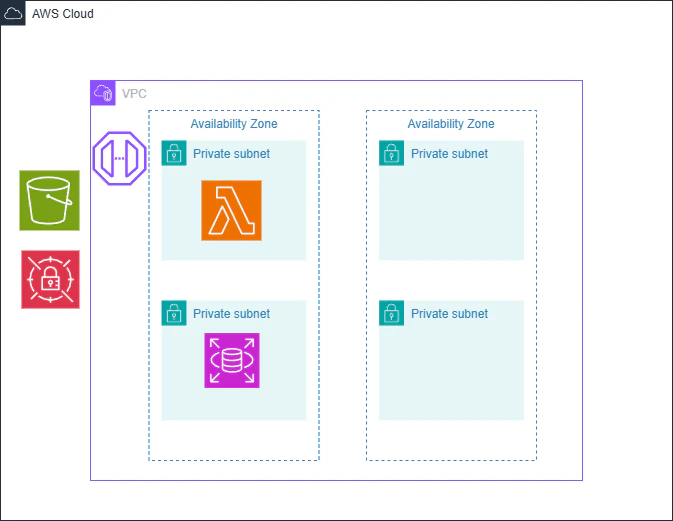
Task: Select right Availability Zone label
Action: click(451, 124)
